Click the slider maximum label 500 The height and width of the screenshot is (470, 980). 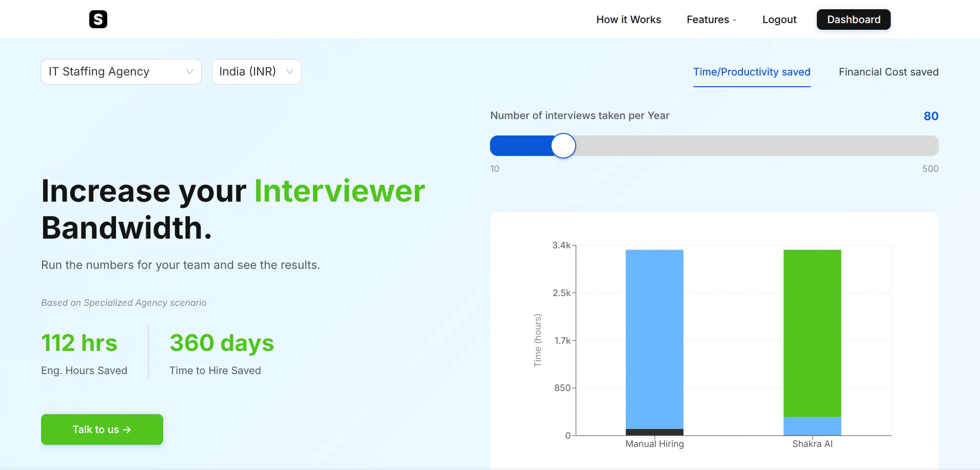(x=930, y=169)
